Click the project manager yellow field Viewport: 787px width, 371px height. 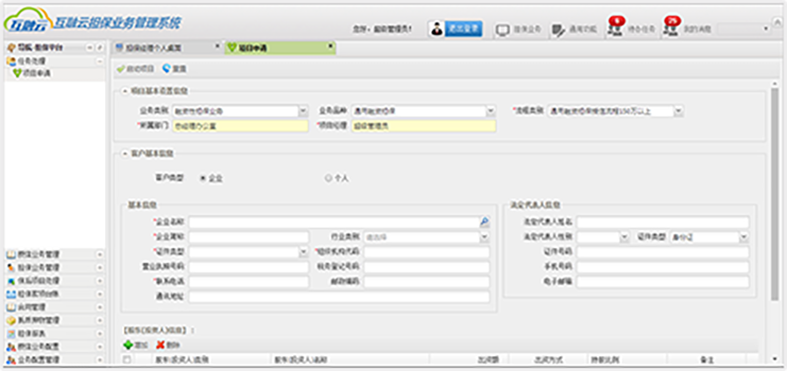(x=423, y=126)
